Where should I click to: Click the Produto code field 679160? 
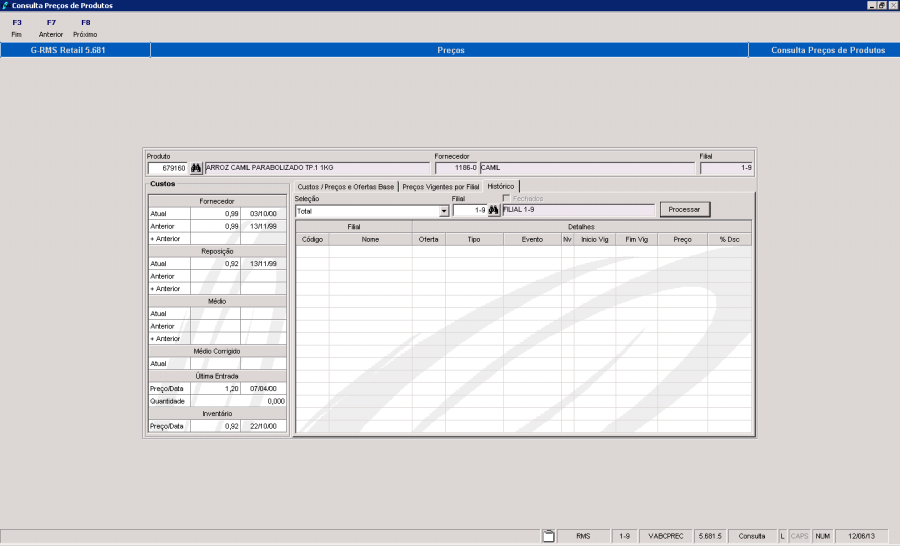click(168, 168)
